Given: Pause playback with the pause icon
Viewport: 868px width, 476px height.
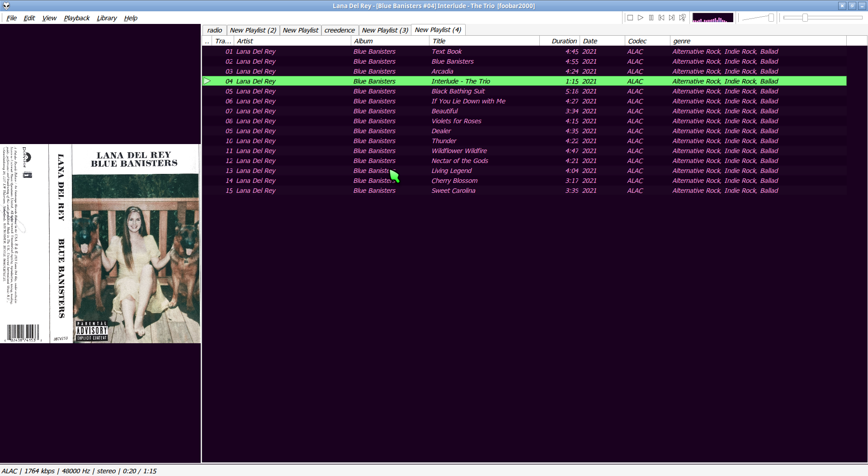Looking at the screenshot, I should click(651, 18).
